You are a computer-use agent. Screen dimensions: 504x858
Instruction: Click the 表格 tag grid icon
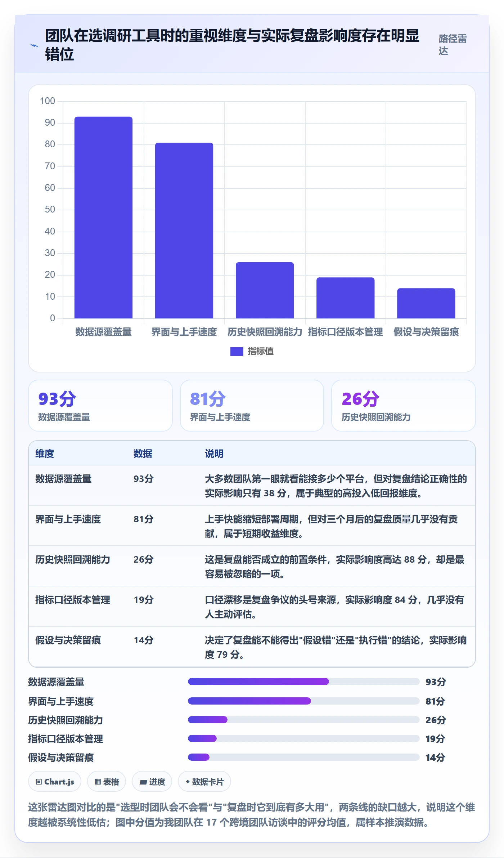[x=98, y=782]
